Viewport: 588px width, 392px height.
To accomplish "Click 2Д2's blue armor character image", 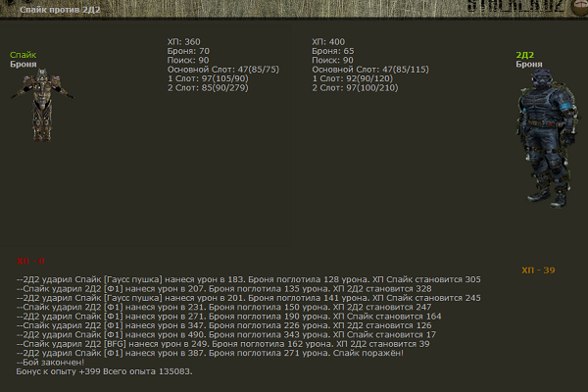I will click(x=542, y=126).
